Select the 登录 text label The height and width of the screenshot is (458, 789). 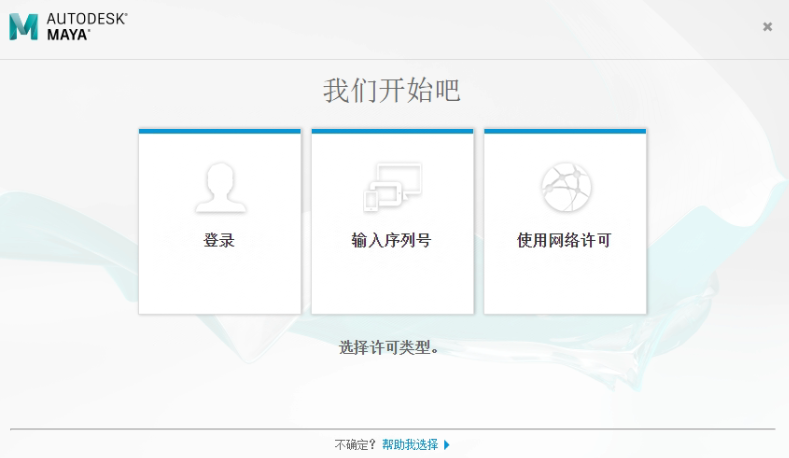coord(219,241)
